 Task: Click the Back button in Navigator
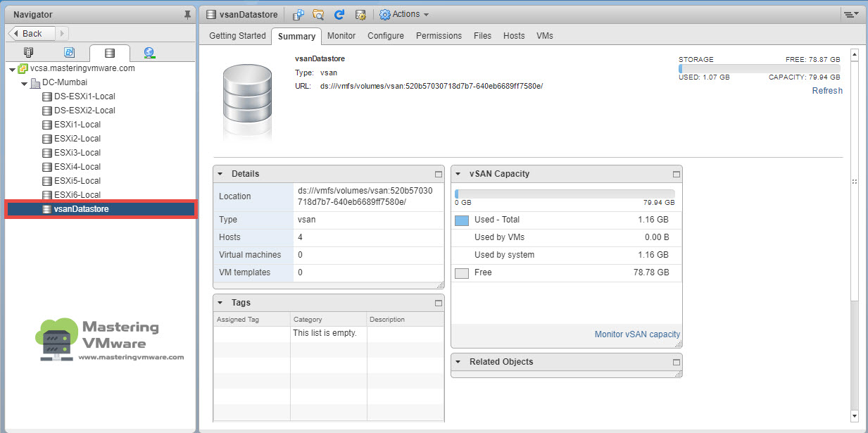(32, 33)
